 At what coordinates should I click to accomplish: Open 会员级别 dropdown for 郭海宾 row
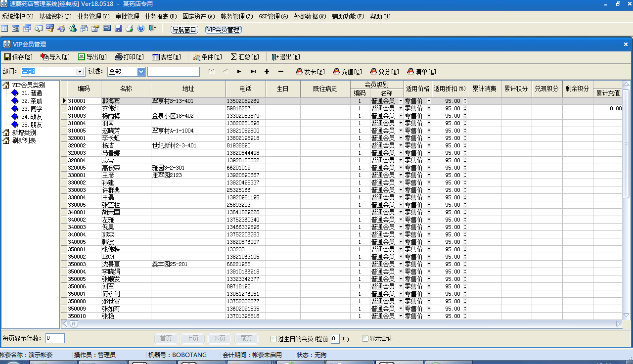(x=401, y=101)
